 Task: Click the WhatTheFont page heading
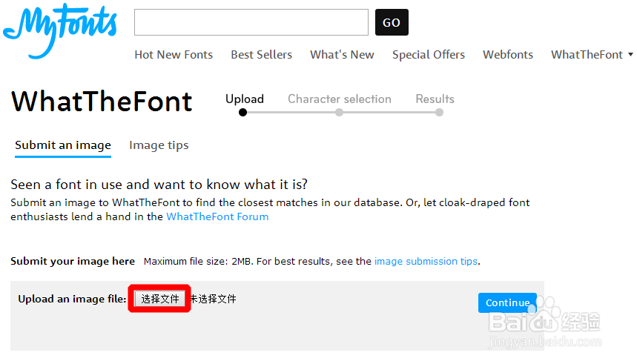[102, 101]
